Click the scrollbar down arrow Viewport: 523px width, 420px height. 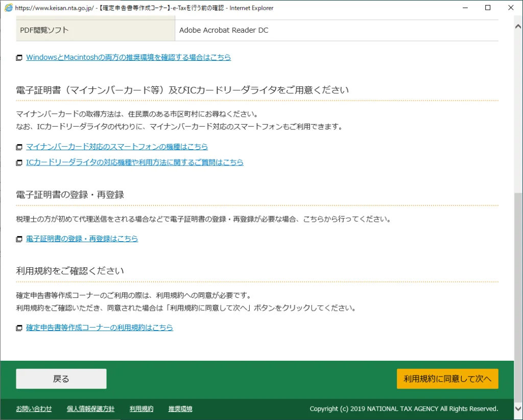[x=518, y=408]
